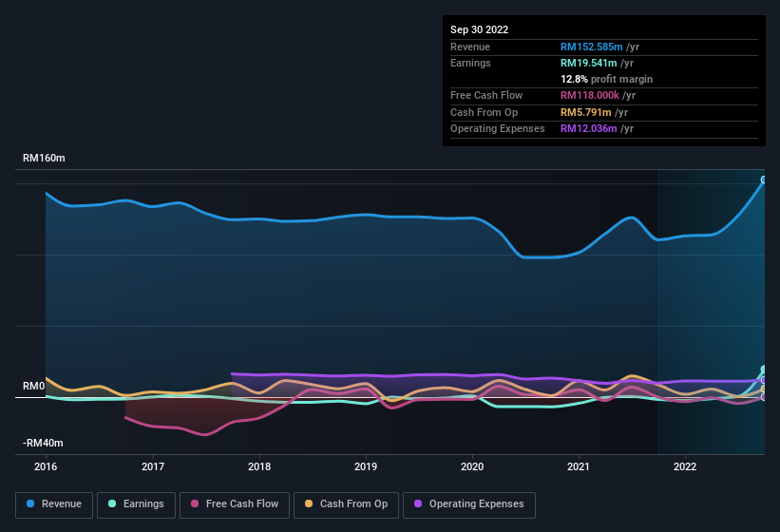Toggle the Earnings legend button
The height and width of the screenshot is (532, 780).
pos(136,504)
